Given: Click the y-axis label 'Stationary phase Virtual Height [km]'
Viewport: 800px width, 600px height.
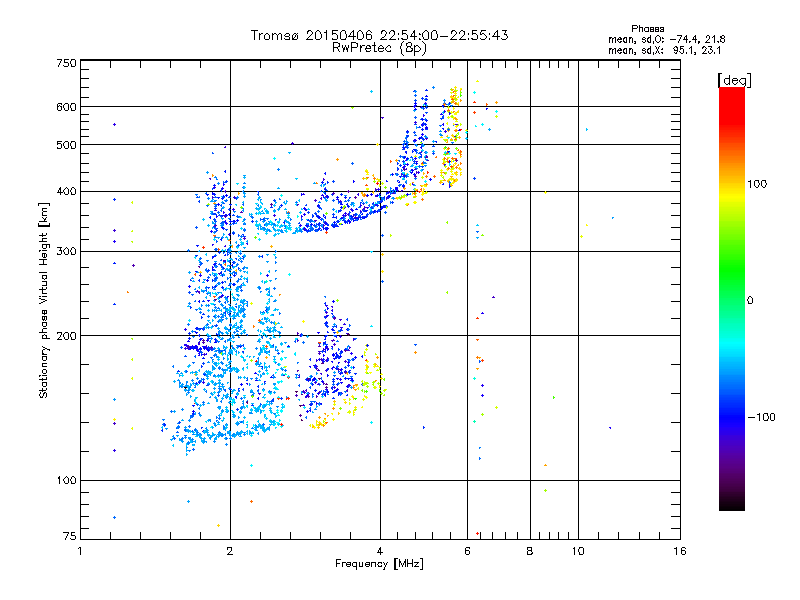Looking at the screenshot, I should click(x=43, y=300).
